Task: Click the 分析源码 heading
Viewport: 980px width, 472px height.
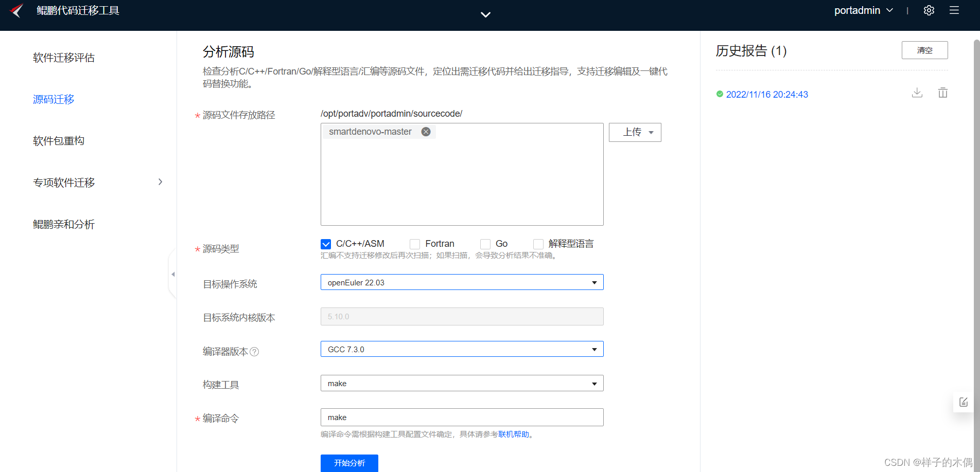Action: tap(229, 52)
